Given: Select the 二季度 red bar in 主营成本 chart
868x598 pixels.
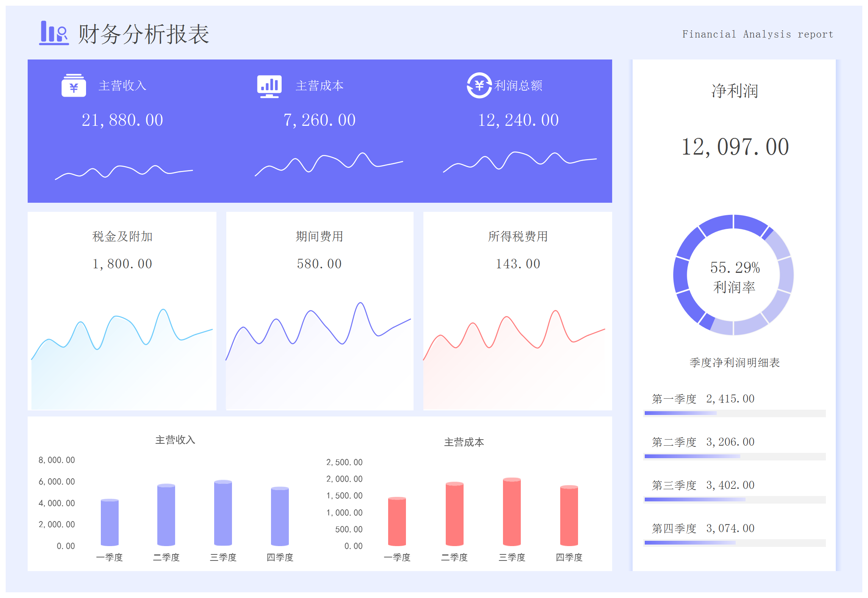Looking at the screenshot, I should [454, 513].
